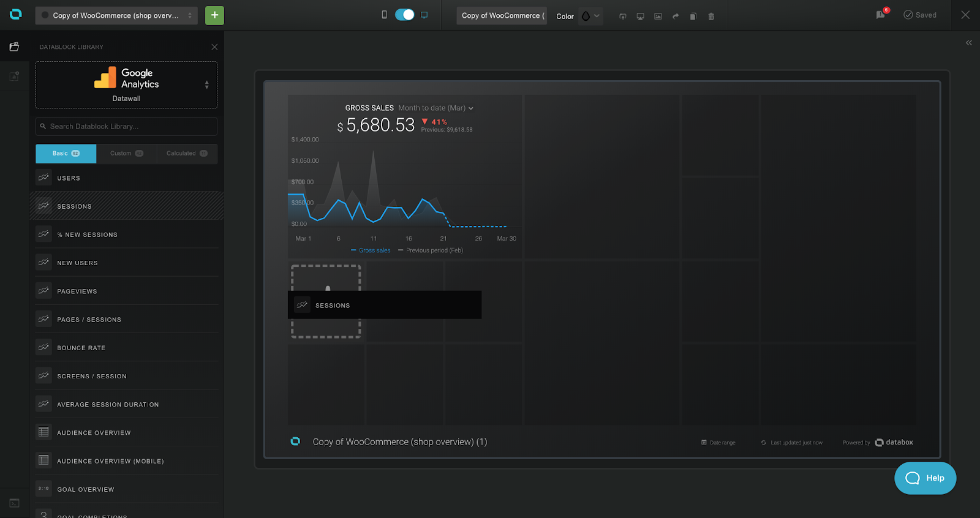Image resolution: width=980 pixels, height=518 pixels.
Task: Toggle the mobile/desktop view switch
Action: pos(404,15)
